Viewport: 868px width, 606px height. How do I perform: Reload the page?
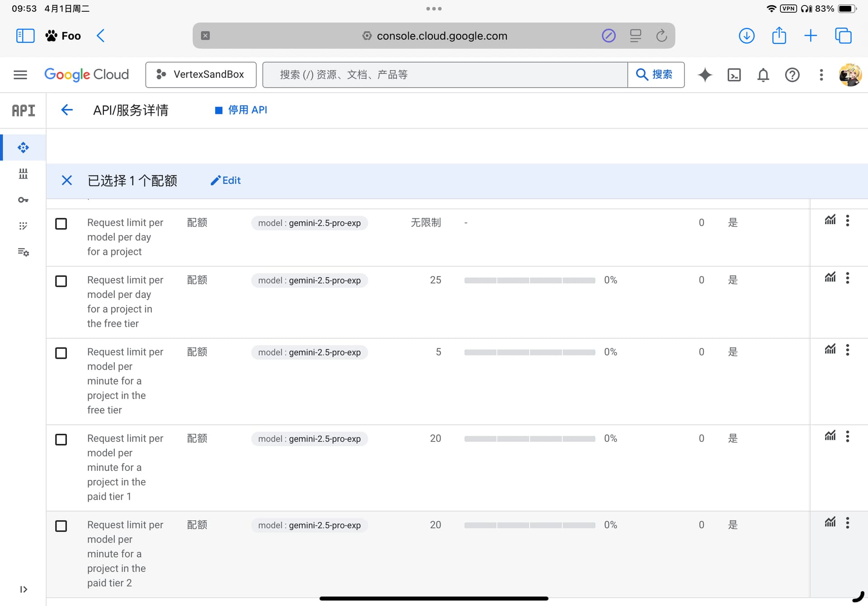[662, 36]
